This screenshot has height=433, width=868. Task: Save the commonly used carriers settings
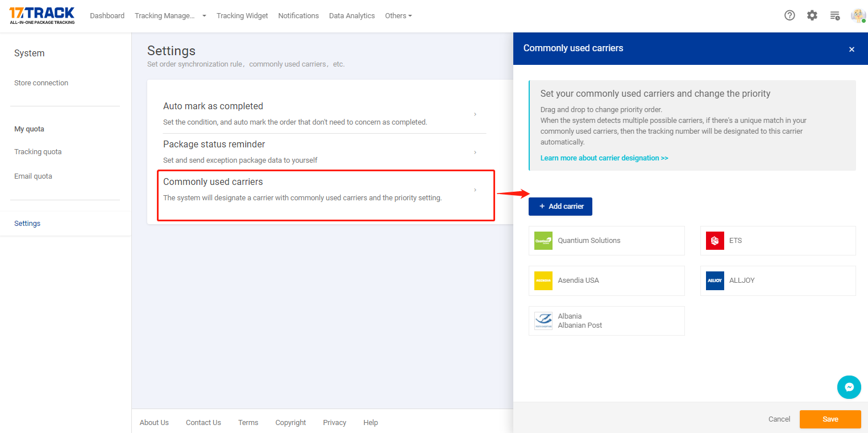[830, 419]
